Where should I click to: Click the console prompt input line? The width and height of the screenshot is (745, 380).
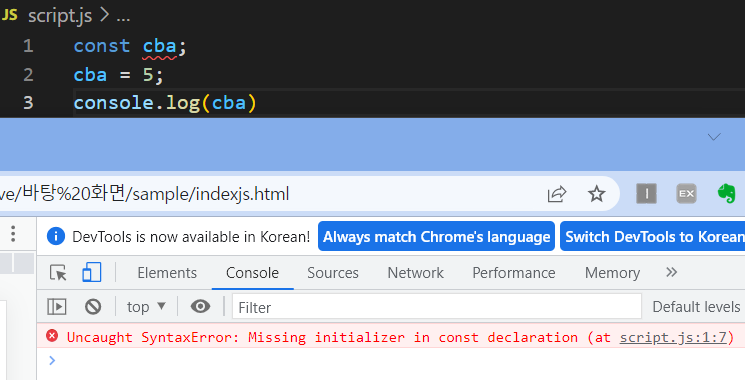pos(391,361)
